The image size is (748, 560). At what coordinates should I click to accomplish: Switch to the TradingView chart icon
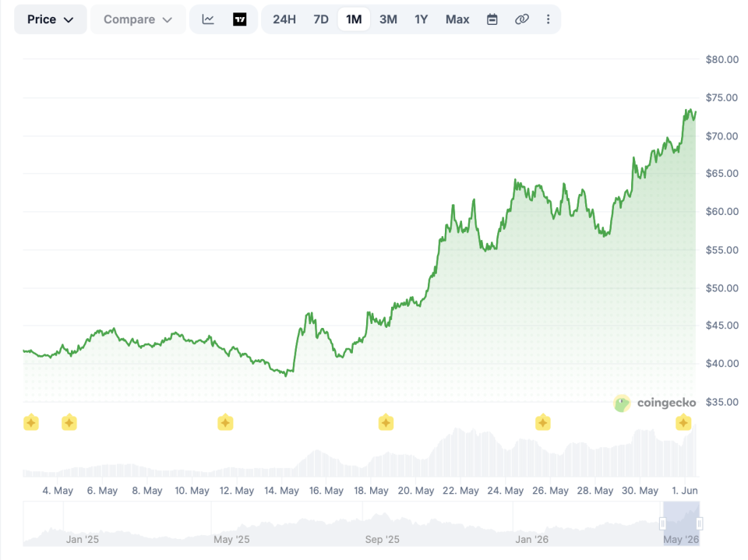pyautogui.click(x=239, y=19)
